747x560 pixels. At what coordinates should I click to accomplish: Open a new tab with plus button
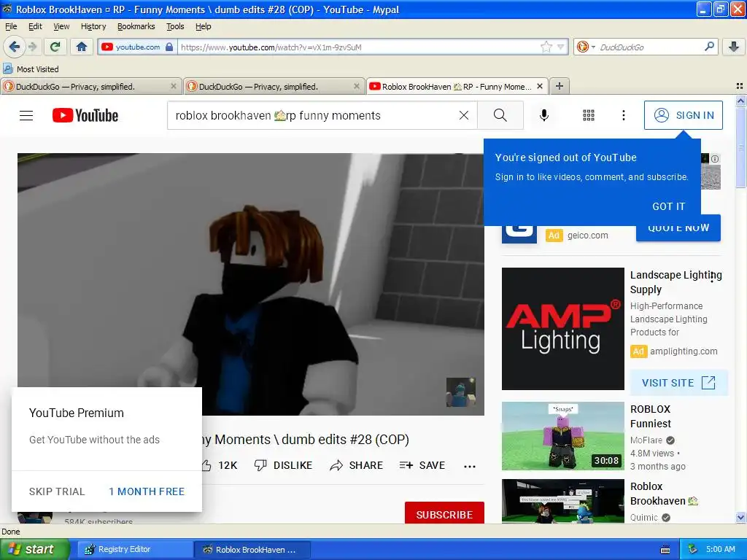[x=560, y=86]
